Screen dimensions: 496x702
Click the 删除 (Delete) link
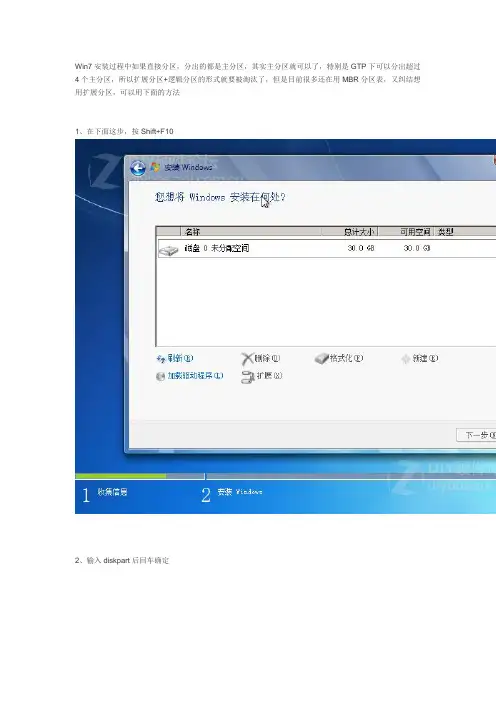(x=267, y=358)
